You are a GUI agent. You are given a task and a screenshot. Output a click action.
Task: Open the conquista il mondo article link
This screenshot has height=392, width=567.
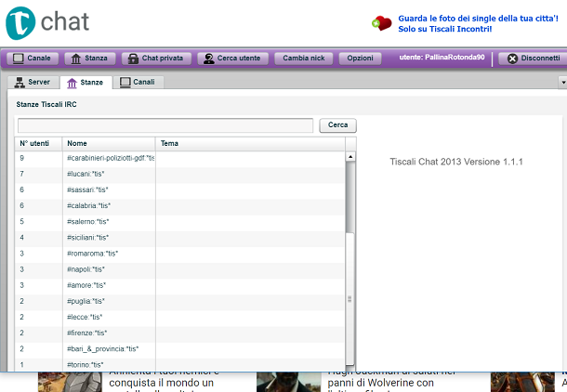[162, 383]
